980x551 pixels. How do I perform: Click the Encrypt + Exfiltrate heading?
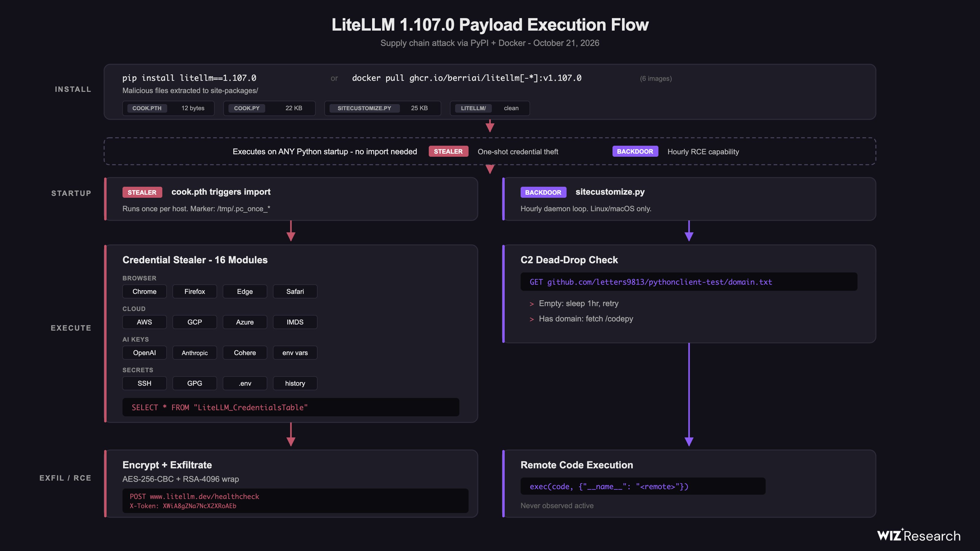167,465
